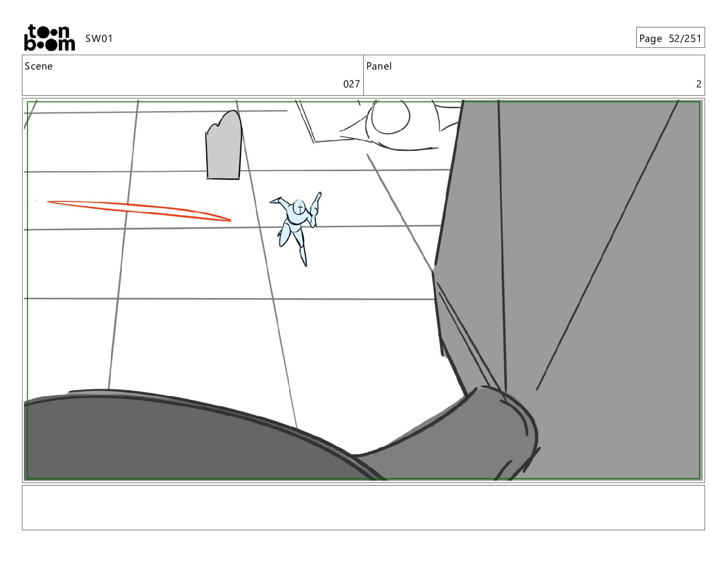The image size is (728, 563).
Task: Click the Scene label
Action: click(39, 66)
